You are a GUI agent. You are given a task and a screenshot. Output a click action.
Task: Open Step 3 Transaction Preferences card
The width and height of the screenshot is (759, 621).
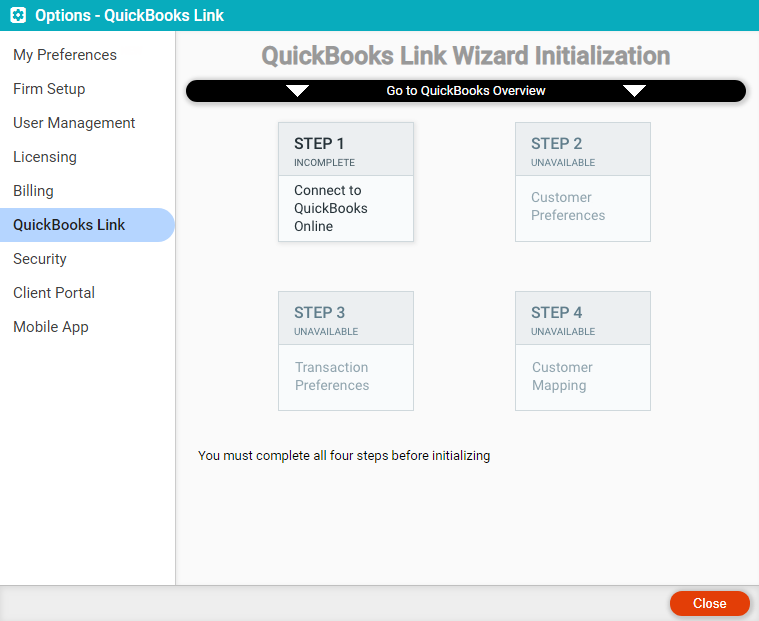tap(346, 351)
